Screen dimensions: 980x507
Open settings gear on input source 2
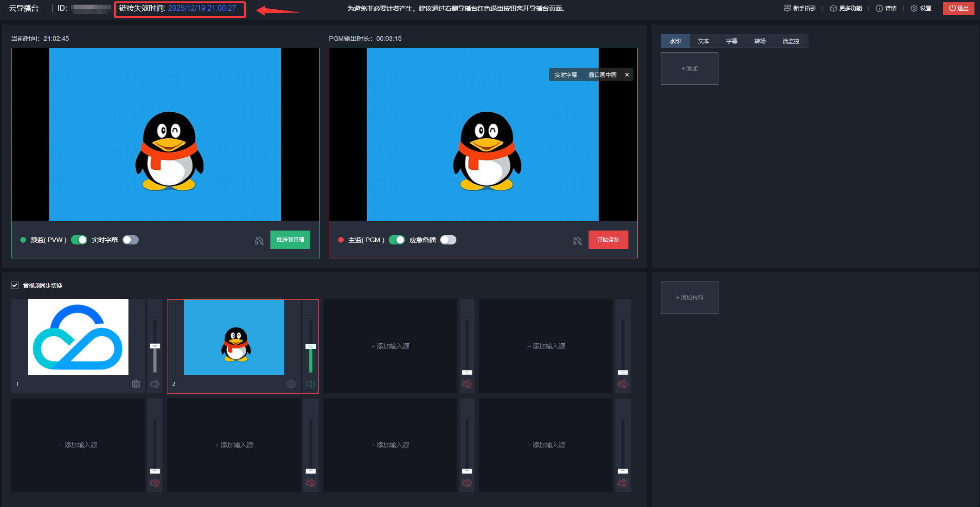(x=291, y=384)
